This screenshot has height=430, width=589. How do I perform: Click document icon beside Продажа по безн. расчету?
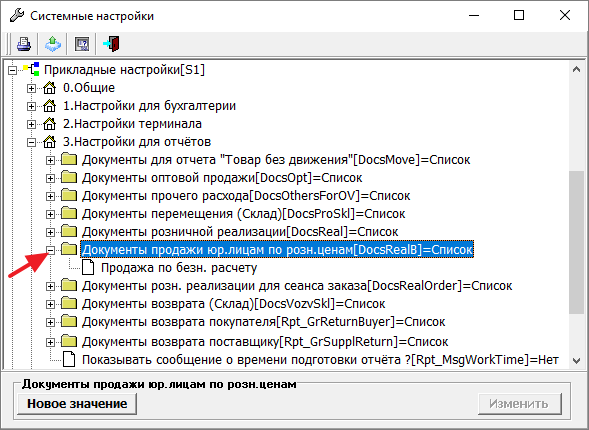click(x=88, y=267)
